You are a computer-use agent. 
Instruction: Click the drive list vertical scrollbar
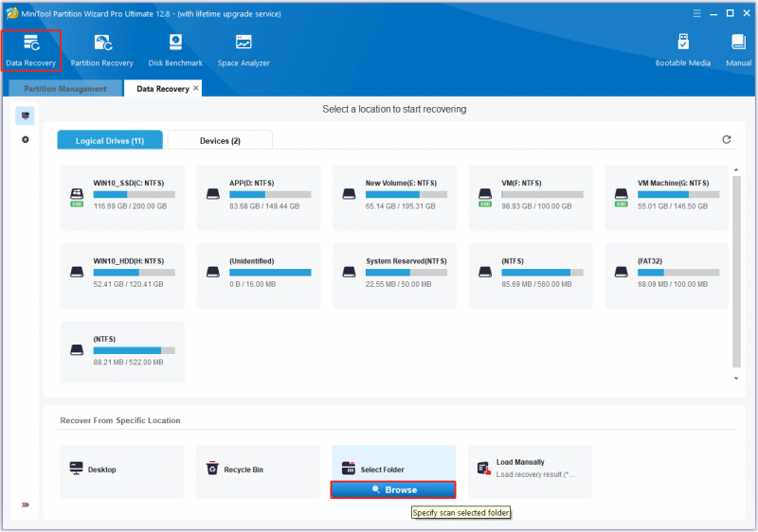coord(736,272)
